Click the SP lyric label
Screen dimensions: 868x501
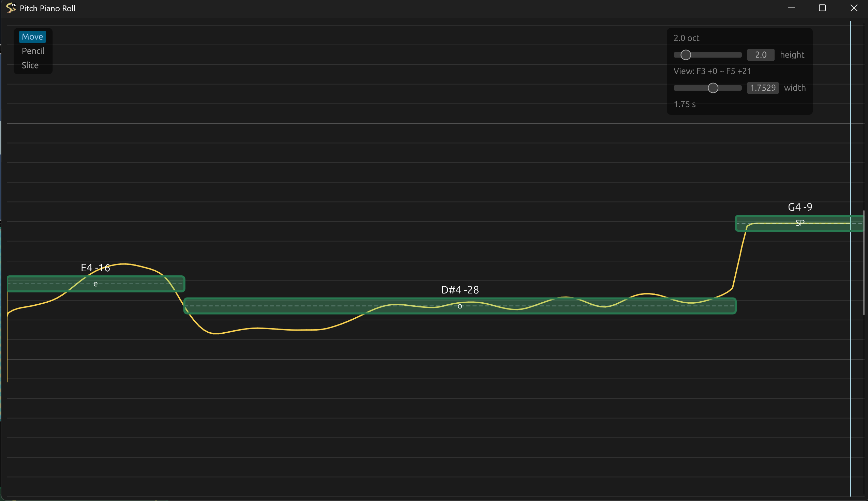tap(800, 223)
